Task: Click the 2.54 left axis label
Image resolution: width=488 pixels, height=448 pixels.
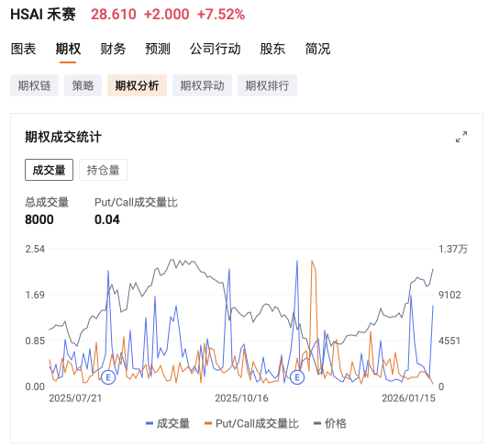Action: [x=35, y=249]
